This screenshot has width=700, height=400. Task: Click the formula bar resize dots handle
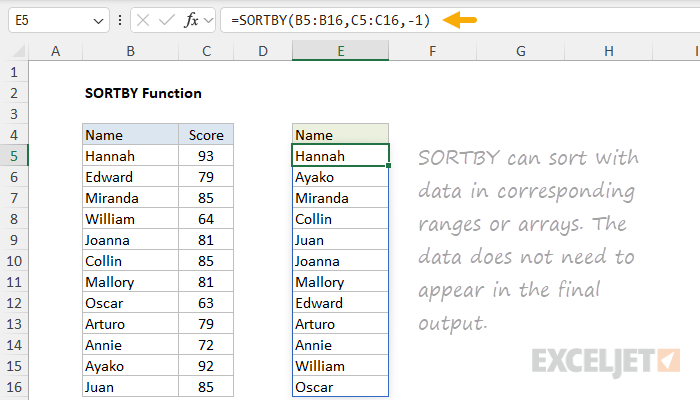[x=120, y=20]
